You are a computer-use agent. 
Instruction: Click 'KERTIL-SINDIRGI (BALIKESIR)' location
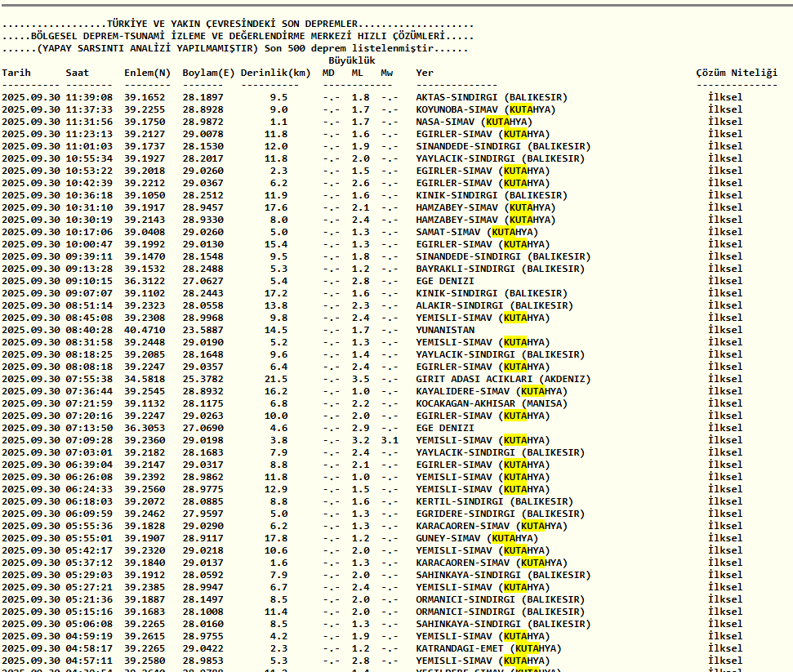[x=495, y=501]
